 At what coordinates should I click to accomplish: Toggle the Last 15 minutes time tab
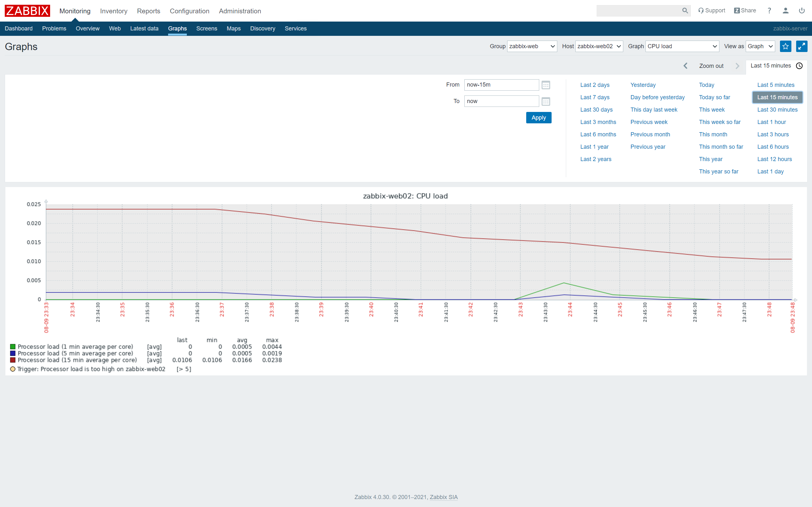[x=776, y=66]
